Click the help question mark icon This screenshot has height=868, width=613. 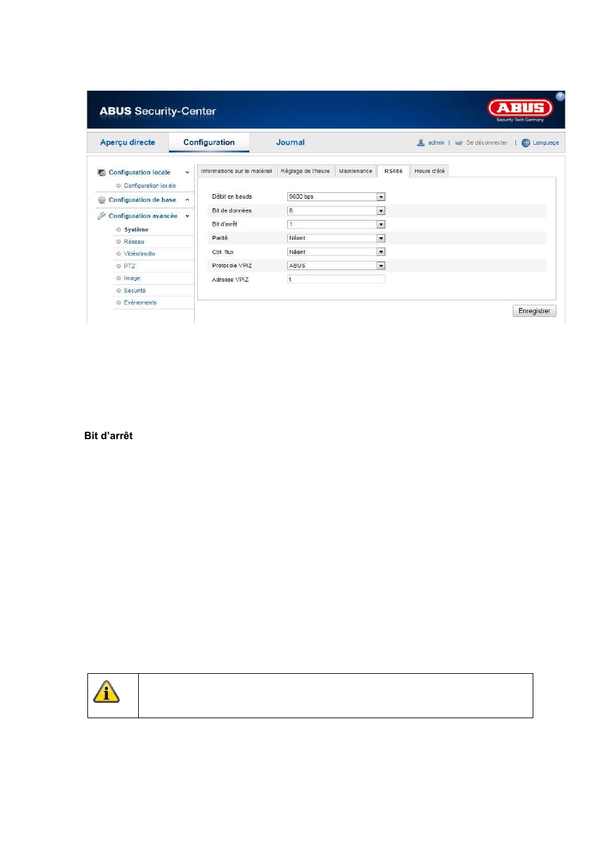(560, 96)
